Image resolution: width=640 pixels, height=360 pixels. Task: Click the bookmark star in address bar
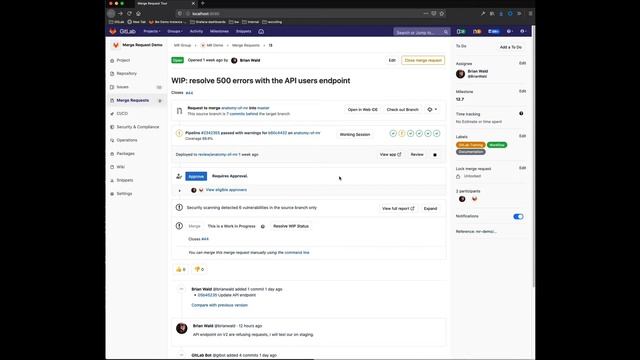(442, 13)
